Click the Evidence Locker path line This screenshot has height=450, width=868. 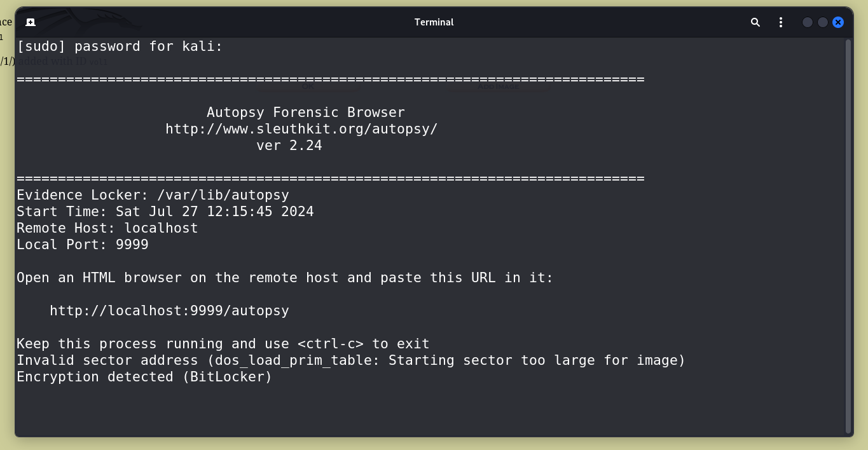click(153, 195)
